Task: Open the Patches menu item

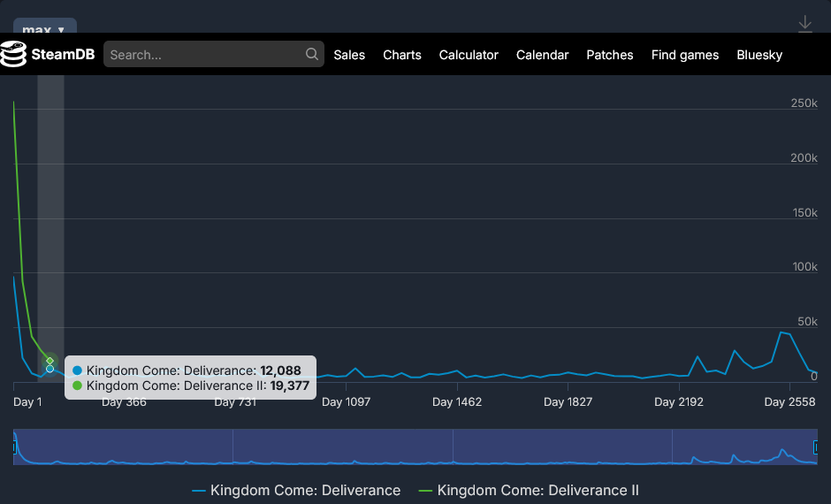Action: [609, 55]
